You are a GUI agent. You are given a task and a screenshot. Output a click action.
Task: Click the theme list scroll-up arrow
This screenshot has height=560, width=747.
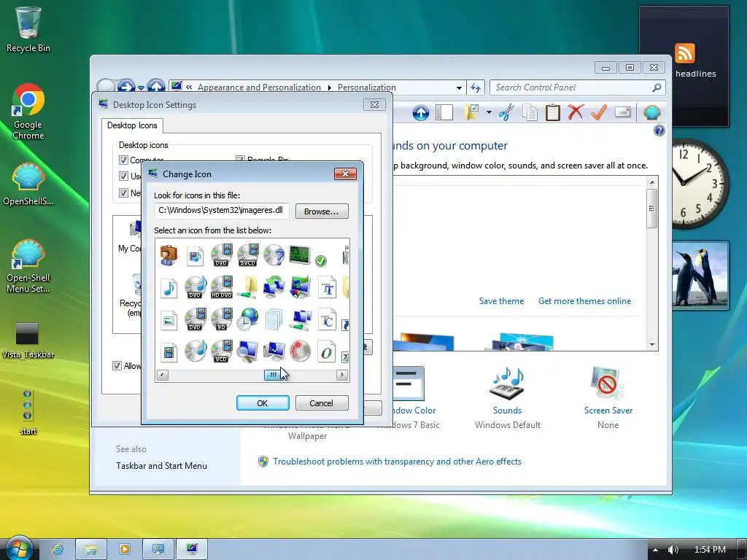click(x=652, y=182)
